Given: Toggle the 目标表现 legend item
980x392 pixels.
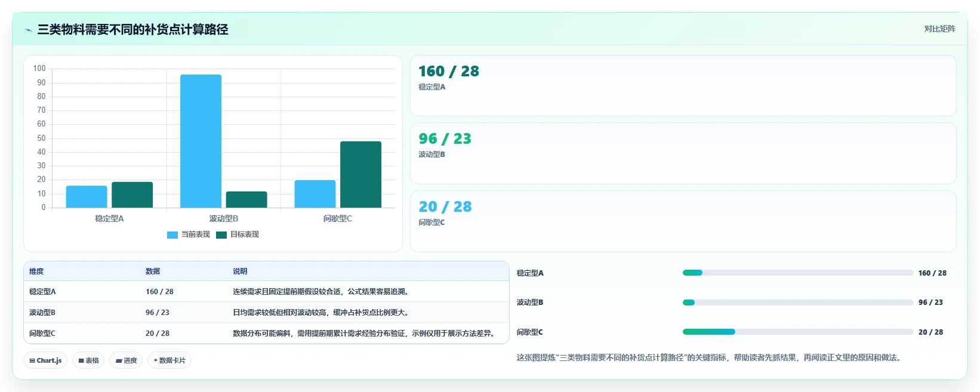Looking at the screenshot, I should pos(238,234).
